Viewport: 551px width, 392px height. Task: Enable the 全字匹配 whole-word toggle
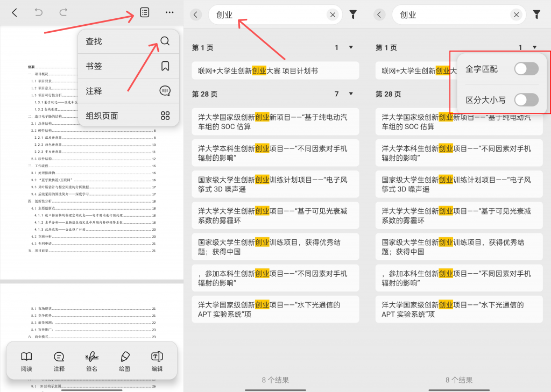[526, 69]
